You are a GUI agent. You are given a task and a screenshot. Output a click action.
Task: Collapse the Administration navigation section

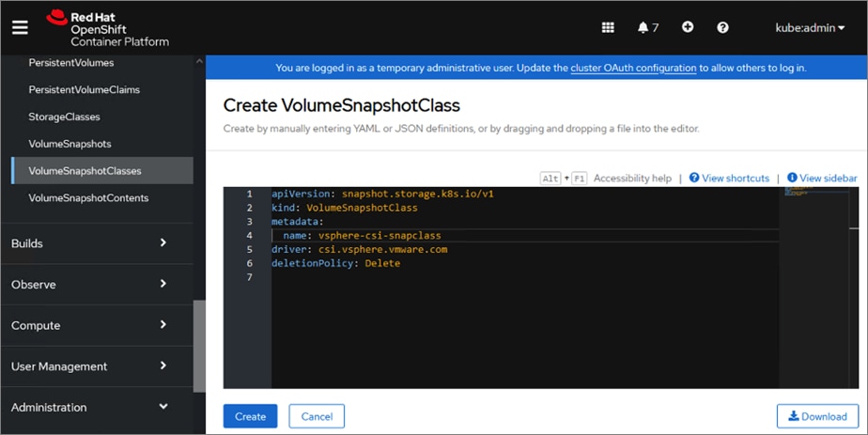pos(97,408)
